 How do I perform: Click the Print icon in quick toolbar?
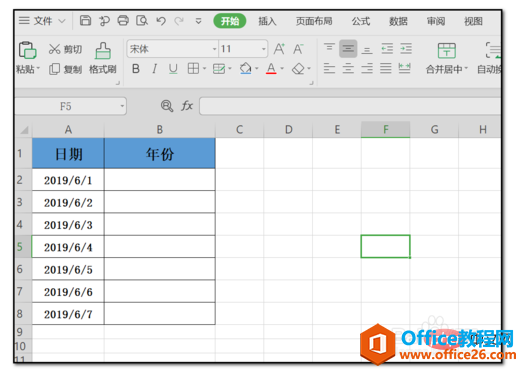pos(123,21)
